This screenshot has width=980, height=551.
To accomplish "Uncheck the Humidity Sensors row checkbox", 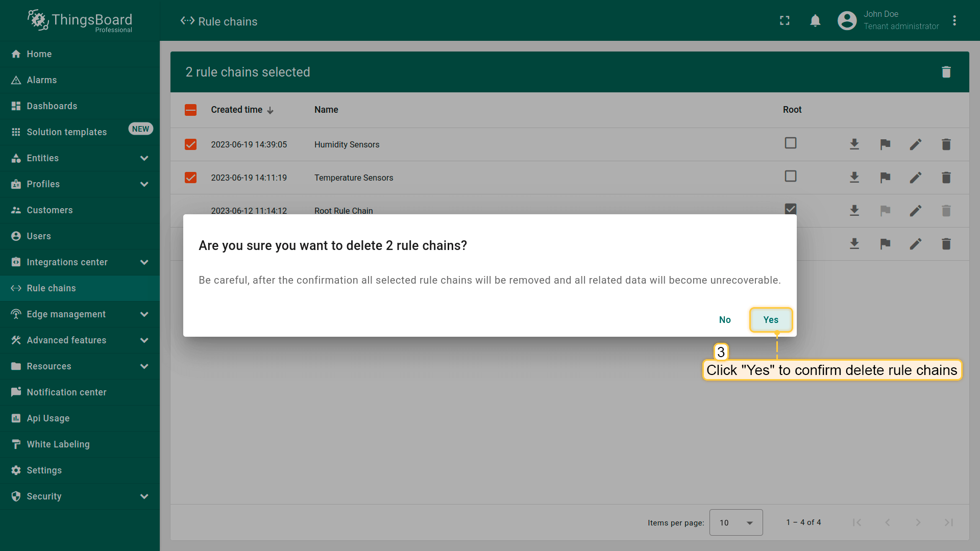I will point(190,144).
